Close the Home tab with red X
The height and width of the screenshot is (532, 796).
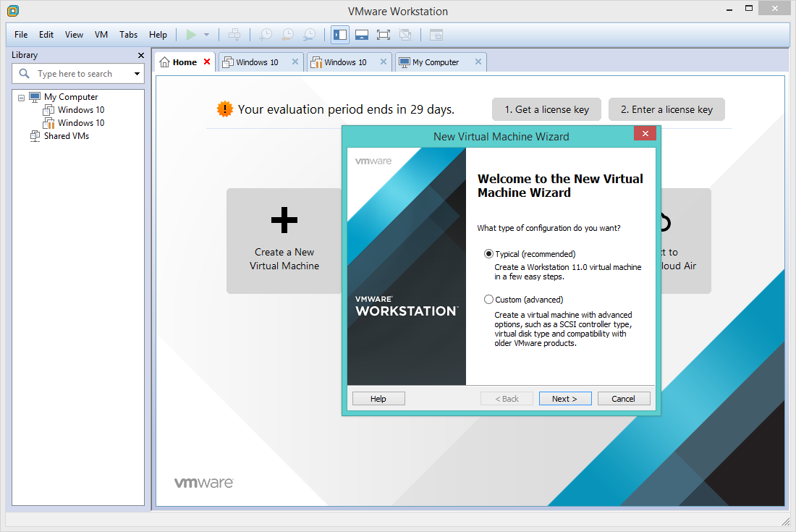point(207,62)
